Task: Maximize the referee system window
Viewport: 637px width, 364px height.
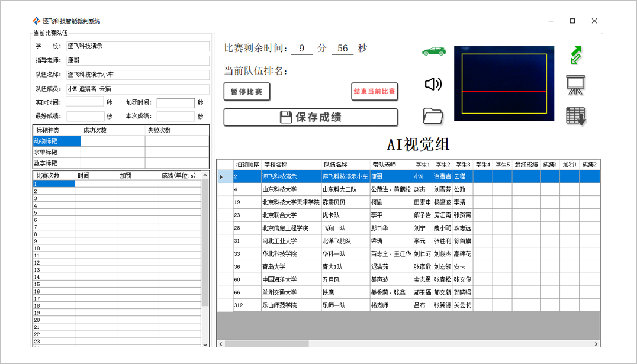Action: coord(572,21)
